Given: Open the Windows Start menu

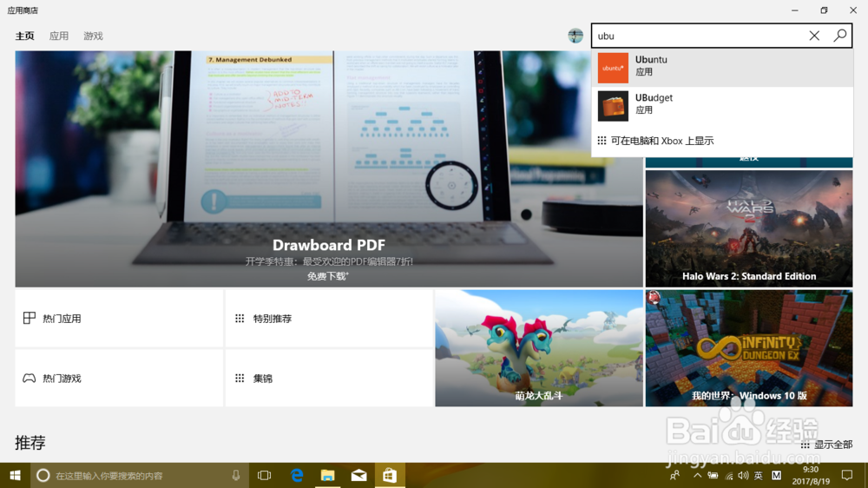Looking at the screenshot, I should point(15,475).
